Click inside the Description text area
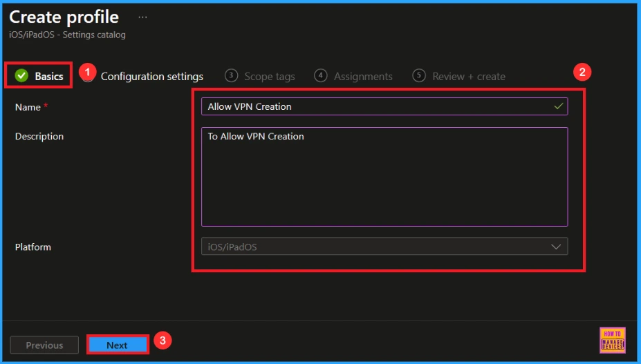Screen dimensions: 641x364 tap(384, 177)
